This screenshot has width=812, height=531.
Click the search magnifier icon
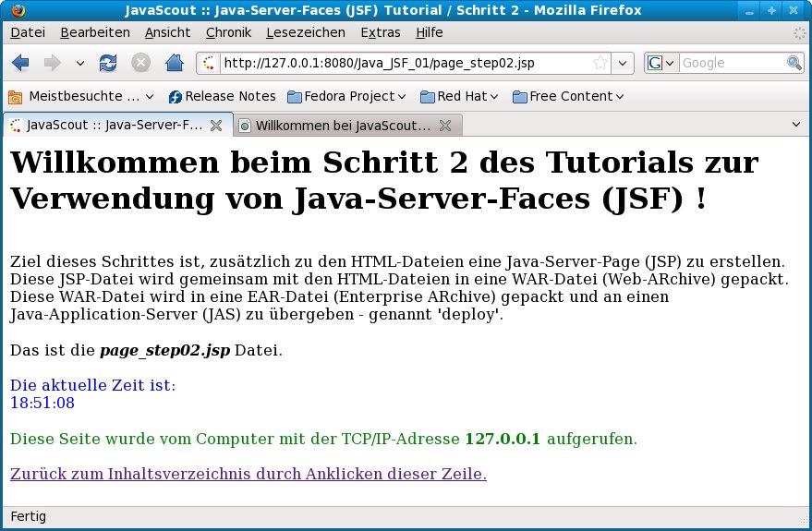tap(794, 64)
